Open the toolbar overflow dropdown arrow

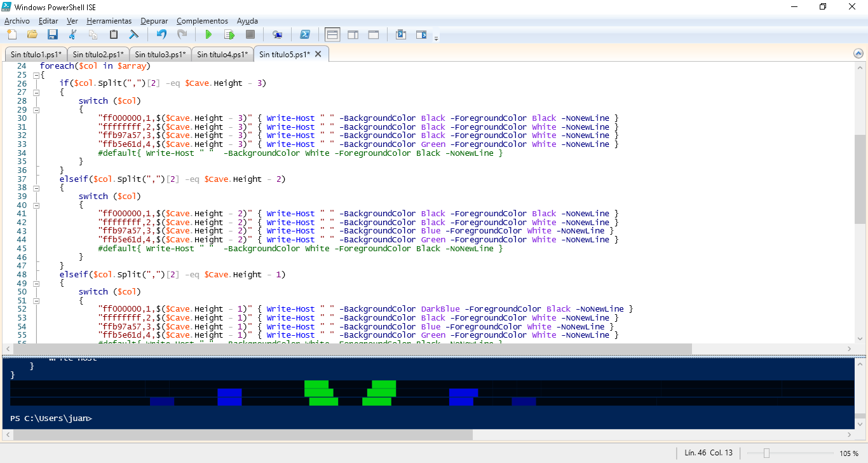(x=437, y=37)
